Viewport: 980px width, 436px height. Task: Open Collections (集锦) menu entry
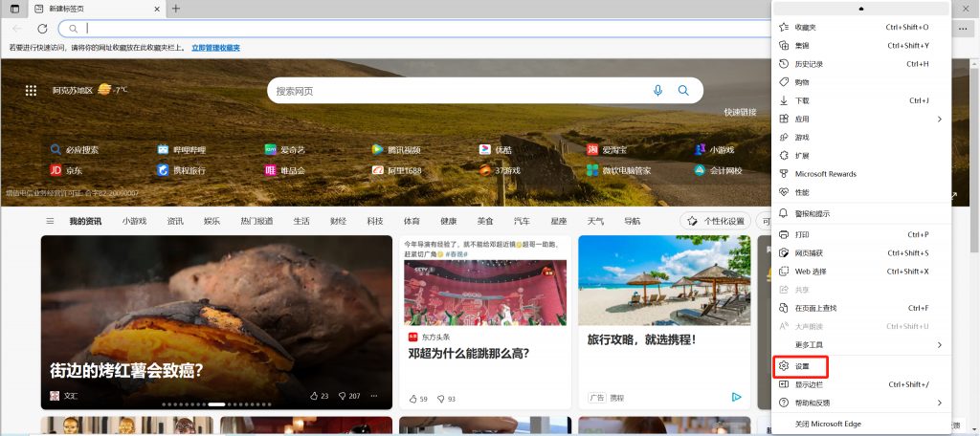point(861,46)
